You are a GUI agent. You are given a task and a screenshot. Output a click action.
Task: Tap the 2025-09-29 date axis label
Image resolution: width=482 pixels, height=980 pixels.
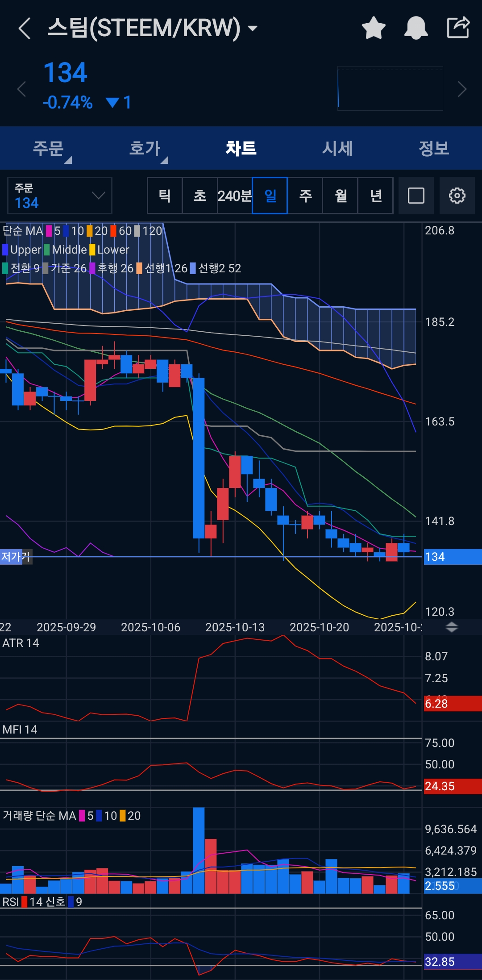(x=66, y=627)
